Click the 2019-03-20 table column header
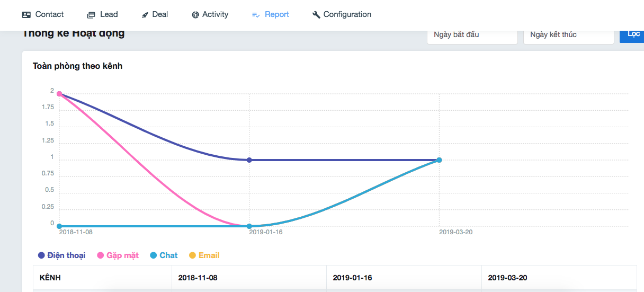The width and height of the screenshot is (644, 292). (559, 278)
